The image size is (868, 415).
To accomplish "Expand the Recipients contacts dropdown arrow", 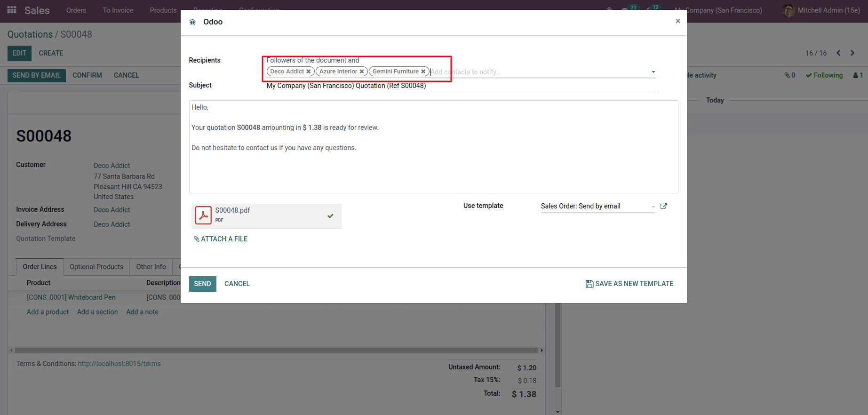I will coord(653,72).
